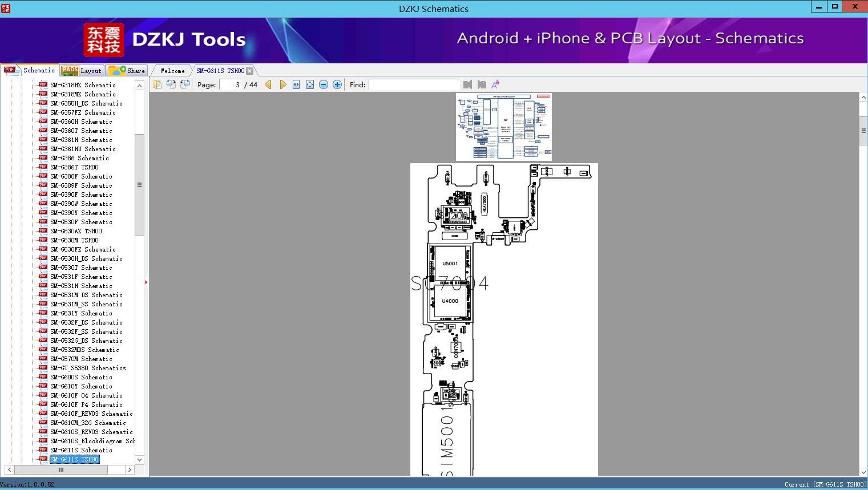Zoom in with the plus icon
The image size is (868, 490).
click(337, 84)
